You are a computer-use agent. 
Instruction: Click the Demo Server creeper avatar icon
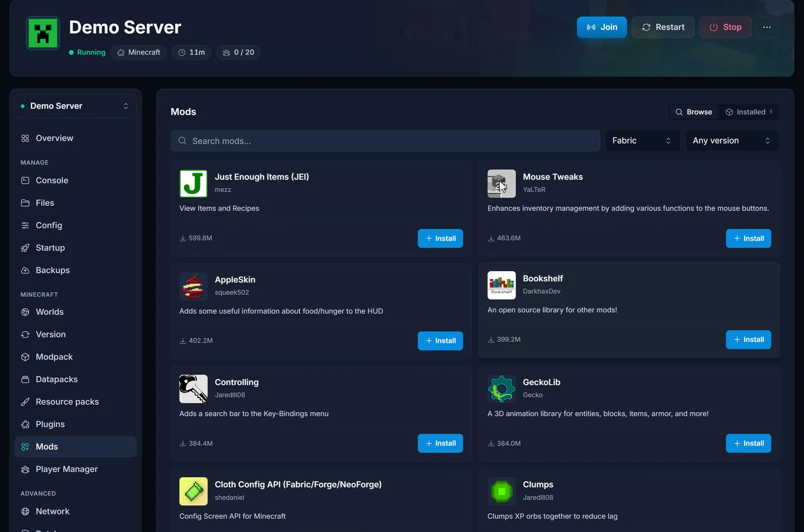(43, 33)
